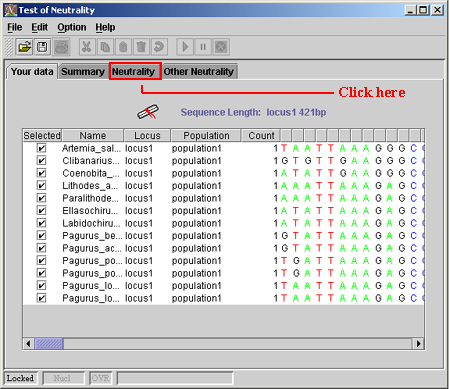The height and width of the screenshot is (389, 450).
Task: Save data using the floppy disk icon
Action: (42, 47)
